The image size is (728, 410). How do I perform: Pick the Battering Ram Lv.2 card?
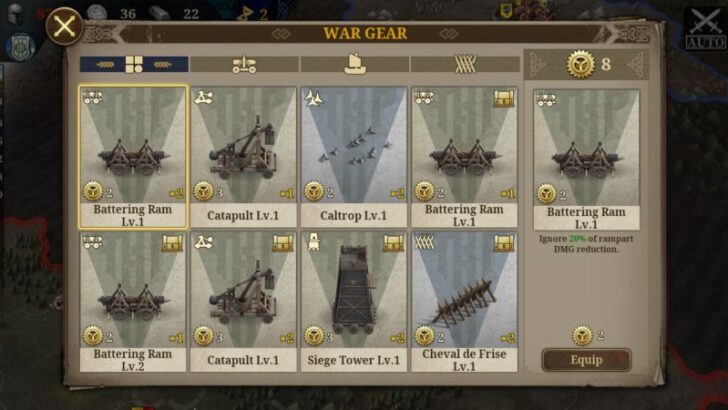(133, 302)
